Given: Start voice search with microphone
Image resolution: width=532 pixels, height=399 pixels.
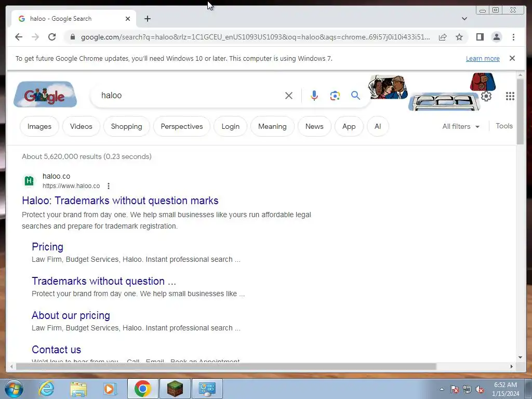Looking at the screenshot, I should [314, 96].
